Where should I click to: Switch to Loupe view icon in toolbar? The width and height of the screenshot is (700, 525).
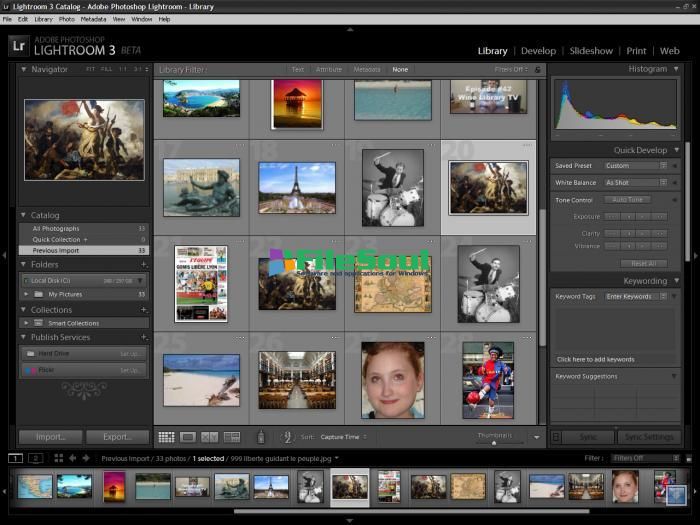[x=187, y=437]
